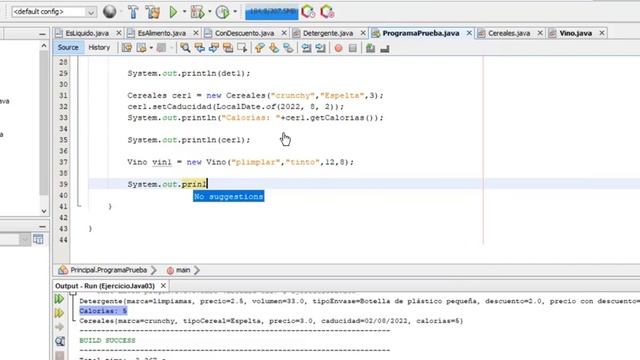The image size is (640, 360).
Task: Click first profiler snapshot icon
Action: (x=308, y=12)
